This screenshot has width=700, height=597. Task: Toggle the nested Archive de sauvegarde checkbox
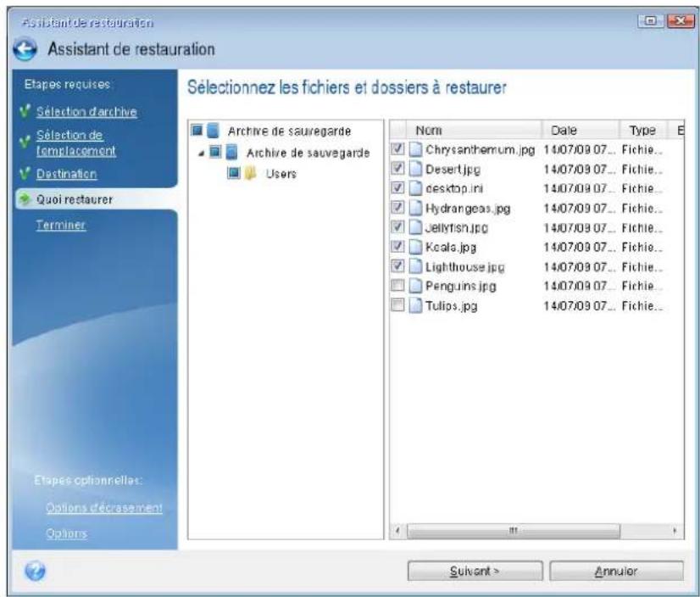(215, 152)
